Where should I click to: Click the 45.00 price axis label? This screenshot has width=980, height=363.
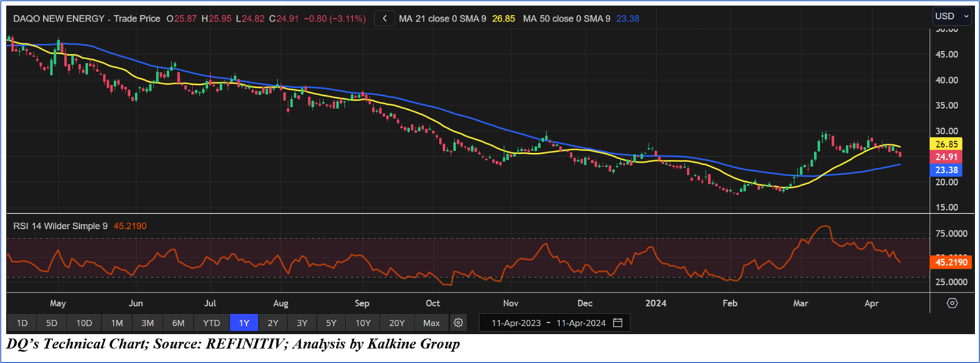point(946,54)
